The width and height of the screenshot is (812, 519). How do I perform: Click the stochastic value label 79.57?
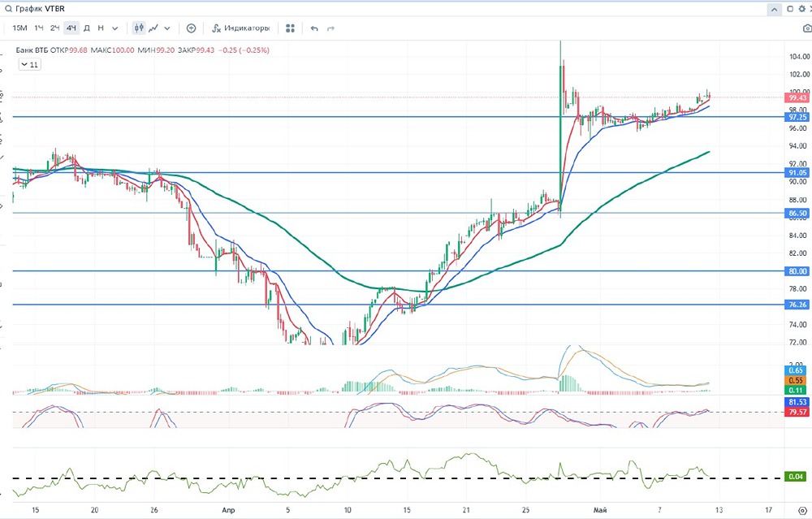click(797, 412)
